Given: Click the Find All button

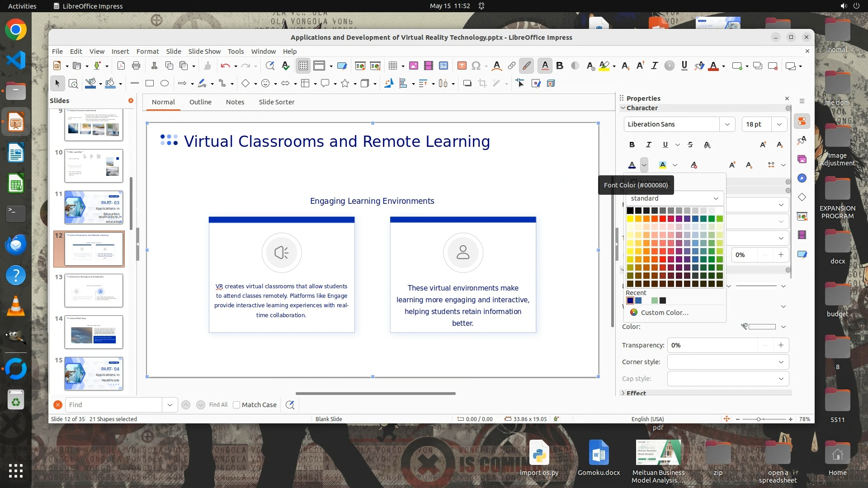Looking at the screenshot, I should click(x=218, y=405).
